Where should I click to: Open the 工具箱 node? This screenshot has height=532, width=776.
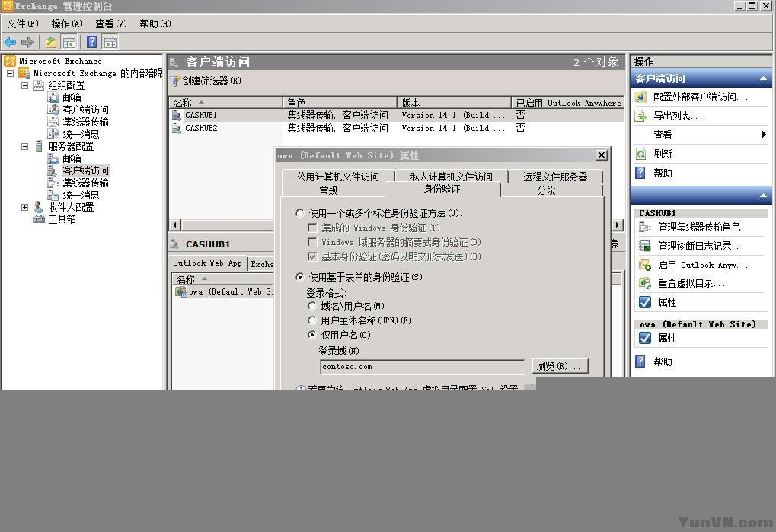point(62,219)
